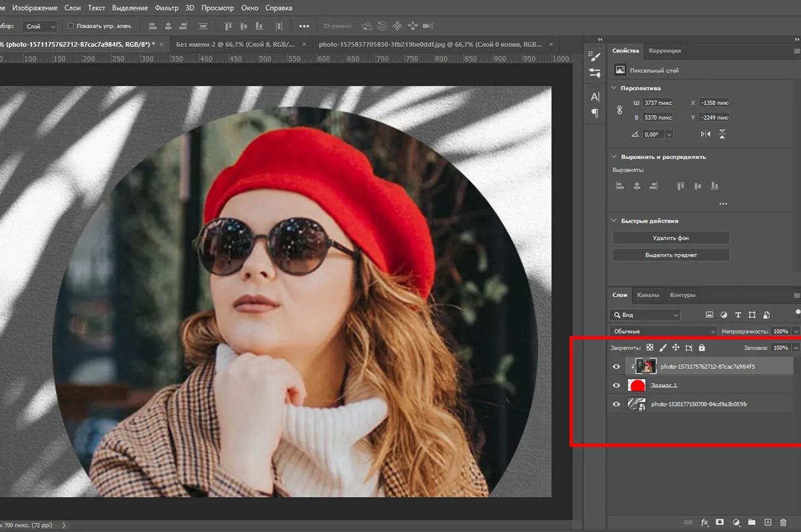Screen dimensions: 801x532
Task: Filter layers by adjustment layers icon
Action: pos(724,315)
